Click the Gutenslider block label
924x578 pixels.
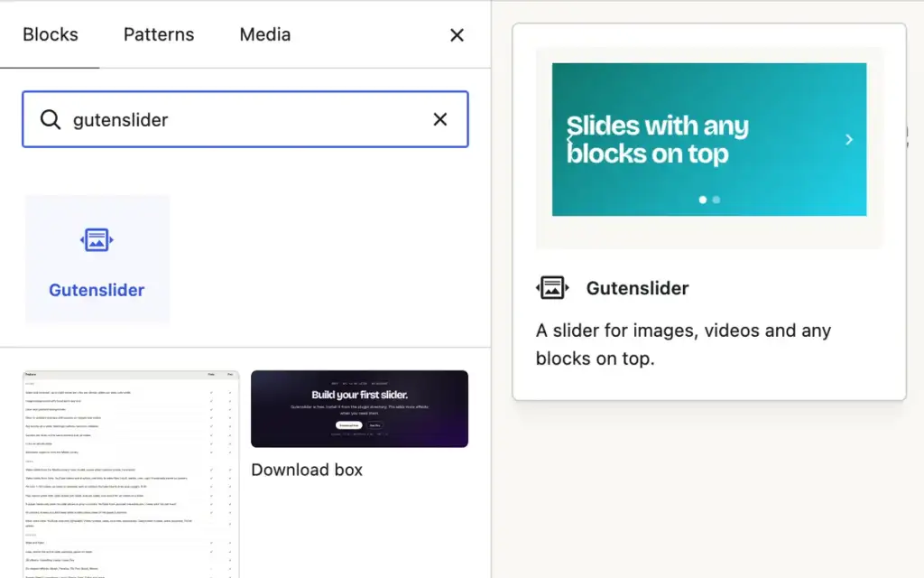pos(97,290)
